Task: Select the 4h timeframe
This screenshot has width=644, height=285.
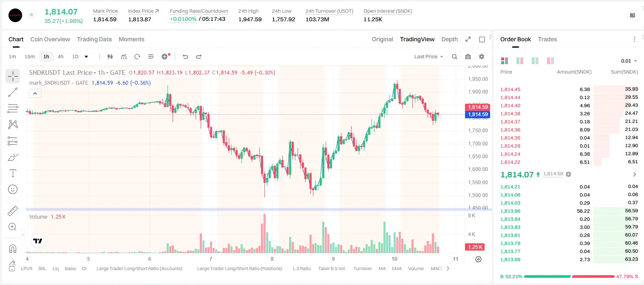Action: click(x=60, y=57)
